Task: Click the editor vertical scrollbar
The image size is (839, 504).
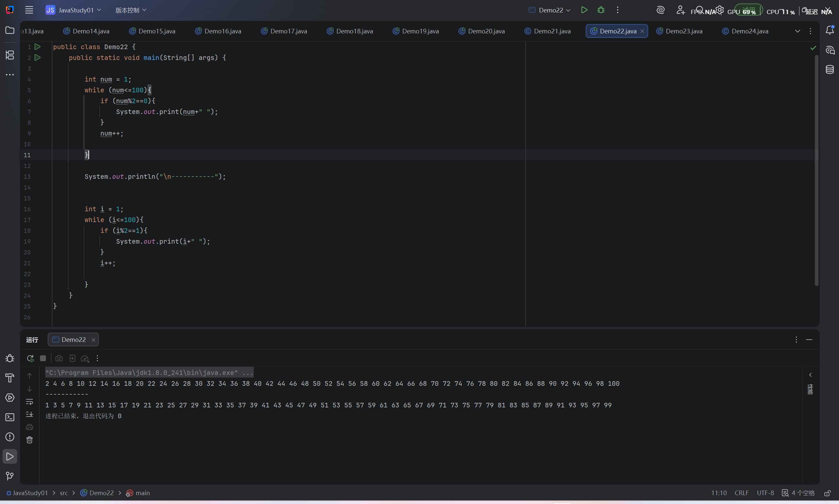Action: (x=817, y=170)
